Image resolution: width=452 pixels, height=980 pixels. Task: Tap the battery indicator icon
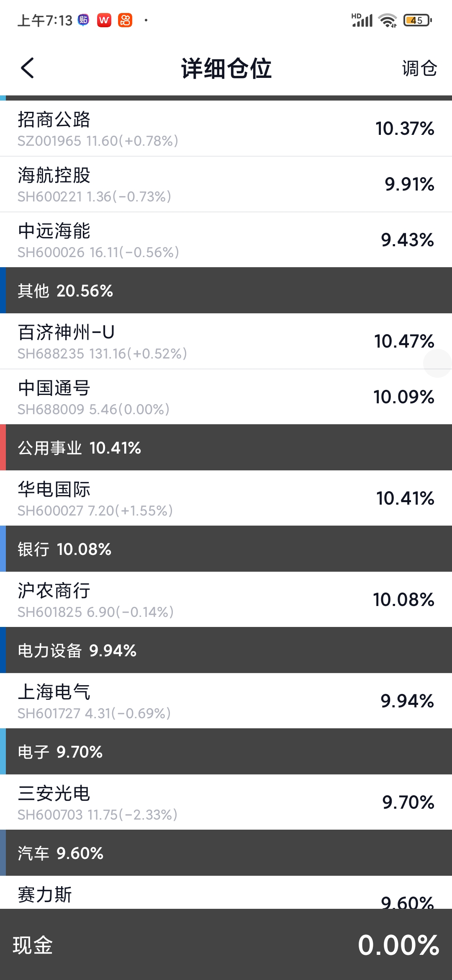point(417,20)
